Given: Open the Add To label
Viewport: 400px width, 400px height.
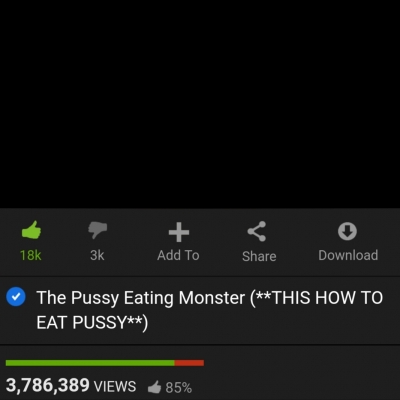Looking at the screenshot, I should [x=178, y=255].
